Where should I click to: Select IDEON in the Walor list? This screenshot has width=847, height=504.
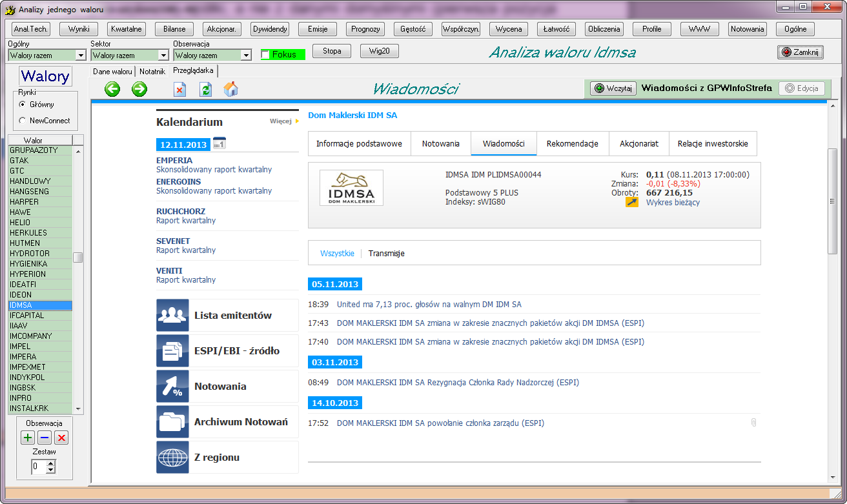[x=40, y=295]
